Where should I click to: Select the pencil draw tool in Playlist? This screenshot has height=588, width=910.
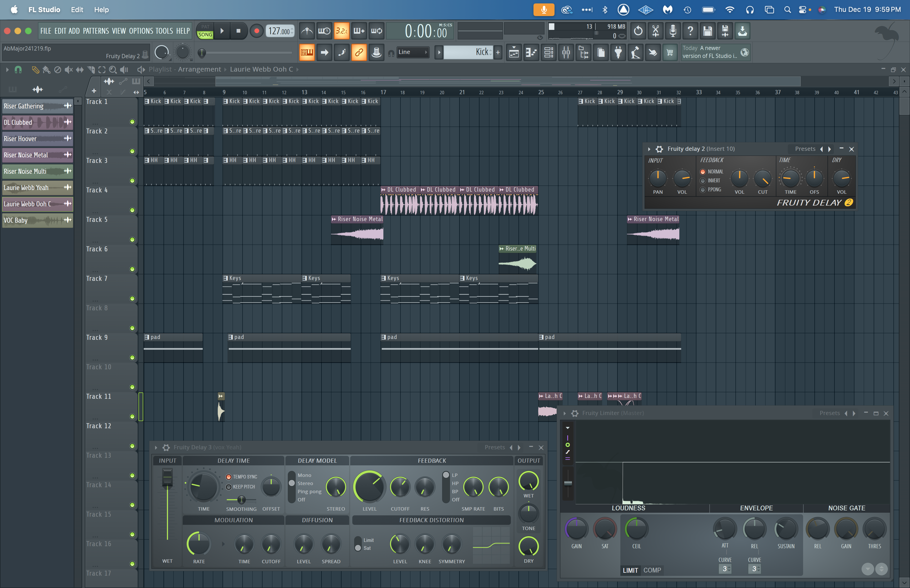click(x=35, y=69)
